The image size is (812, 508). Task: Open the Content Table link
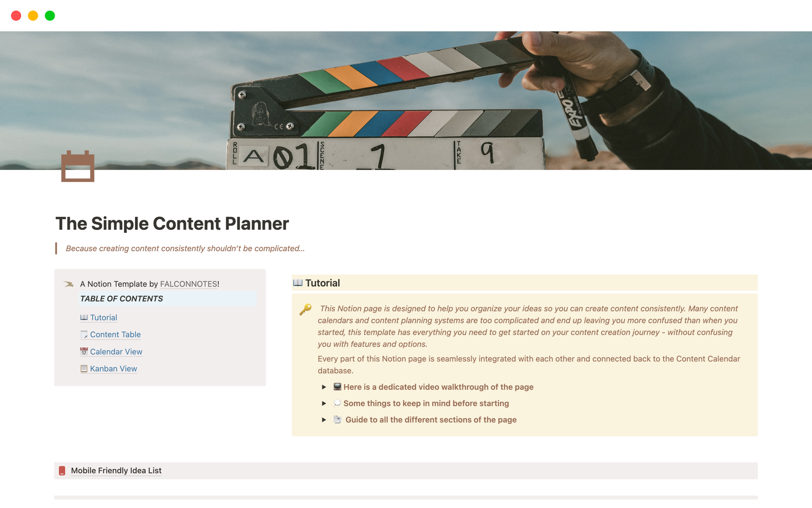click(x=115, y=334)
